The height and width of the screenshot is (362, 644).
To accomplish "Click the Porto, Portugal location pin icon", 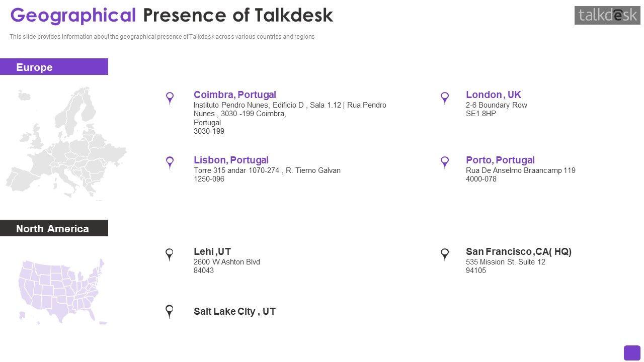I will (x=445, y=162).
